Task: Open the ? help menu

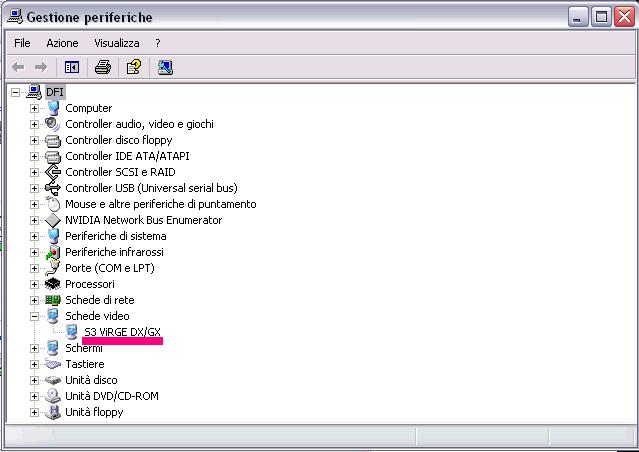Action: [x=158, y=43]
